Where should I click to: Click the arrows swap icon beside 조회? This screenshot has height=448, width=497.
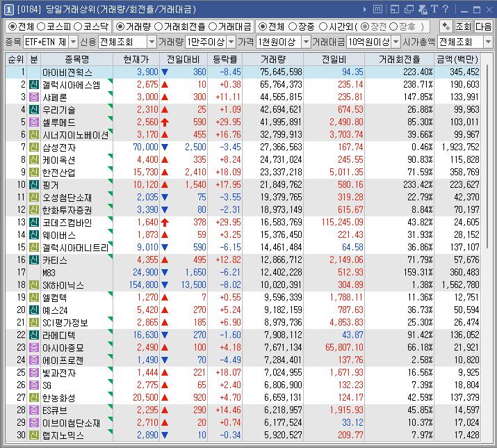click(446, 26)
